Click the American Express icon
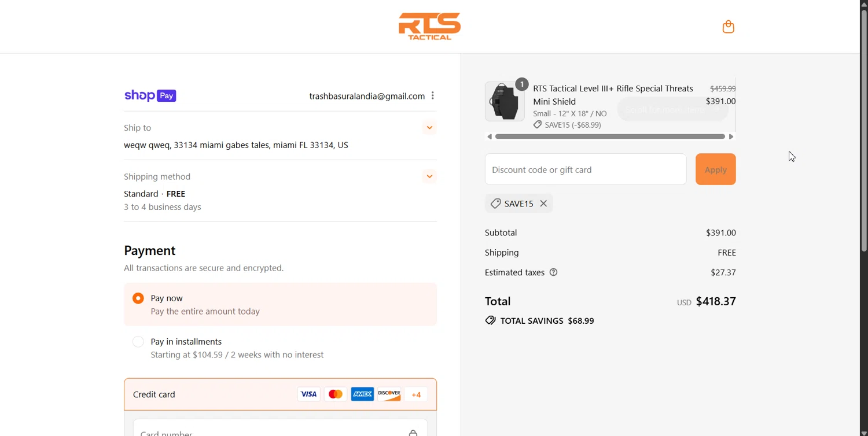Image resolution: width=868 pixels, height=436 pixels. [362, 394]
